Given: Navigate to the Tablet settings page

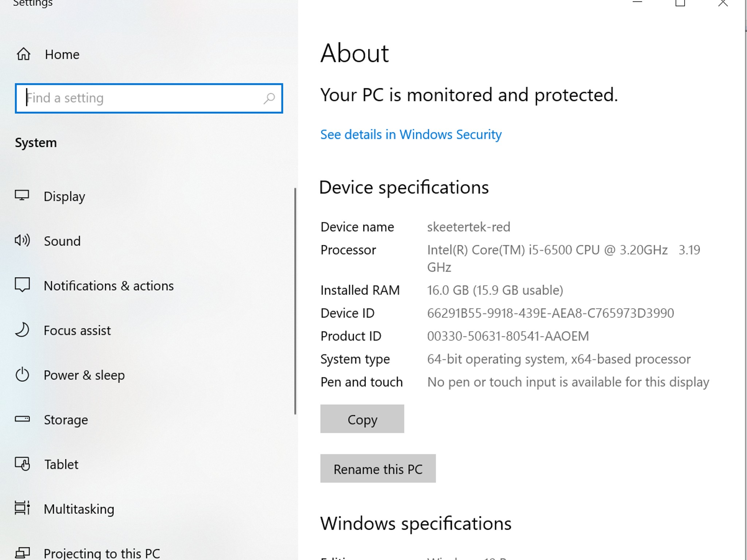Looking at the screenshot, I should coord(61,464).
